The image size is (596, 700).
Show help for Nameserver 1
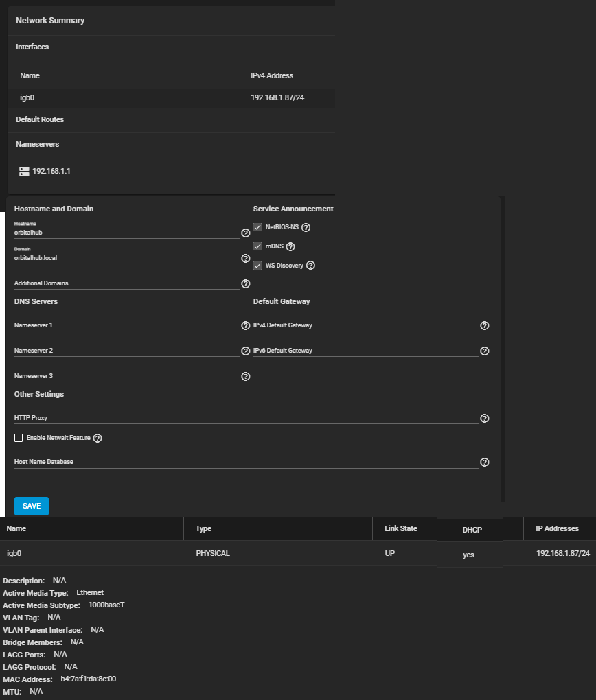(x=246, y=326)
